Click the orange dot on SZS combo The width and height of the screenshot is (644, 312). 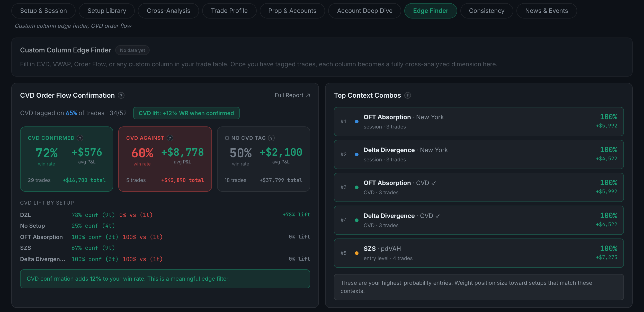[x=357, y=253]
